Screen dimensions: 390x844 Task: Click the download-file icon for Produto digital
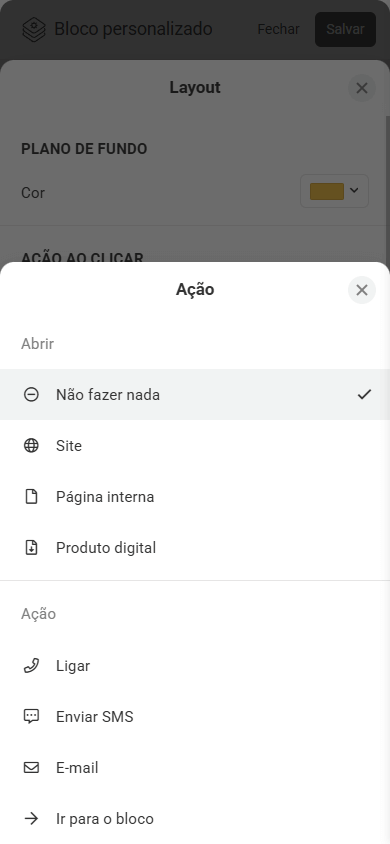(x=31, y=547)
